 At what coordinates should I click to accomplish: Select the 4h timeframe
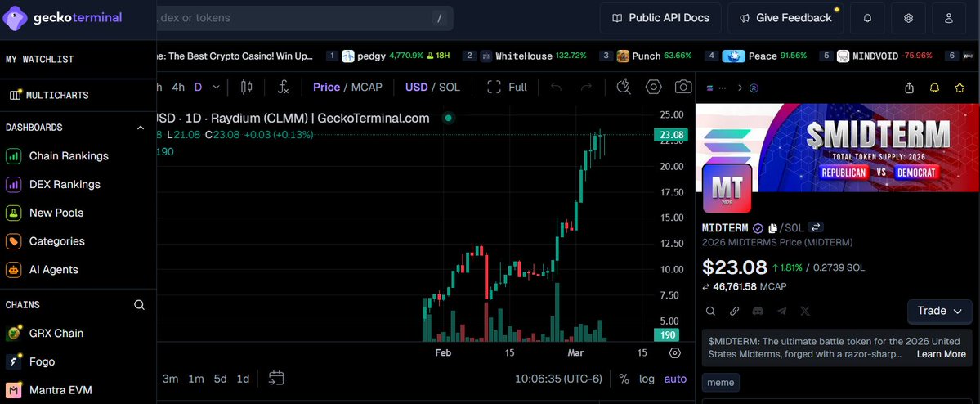[178, 87]
